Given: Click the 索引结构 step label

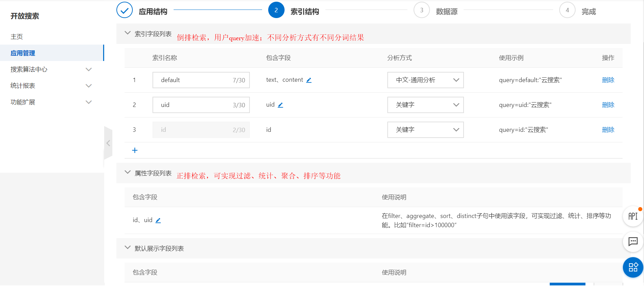Looking at the screenshot, I should coord(305,12).
